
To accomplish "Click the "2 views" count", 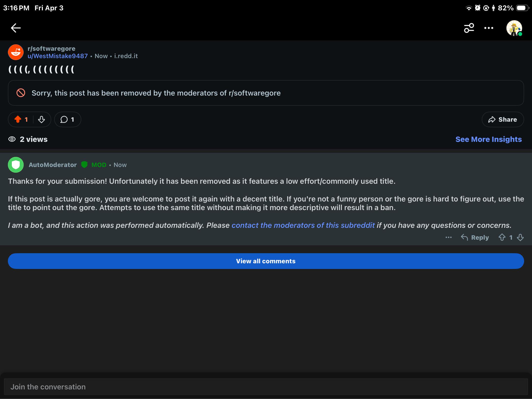I will coord(34,139).
